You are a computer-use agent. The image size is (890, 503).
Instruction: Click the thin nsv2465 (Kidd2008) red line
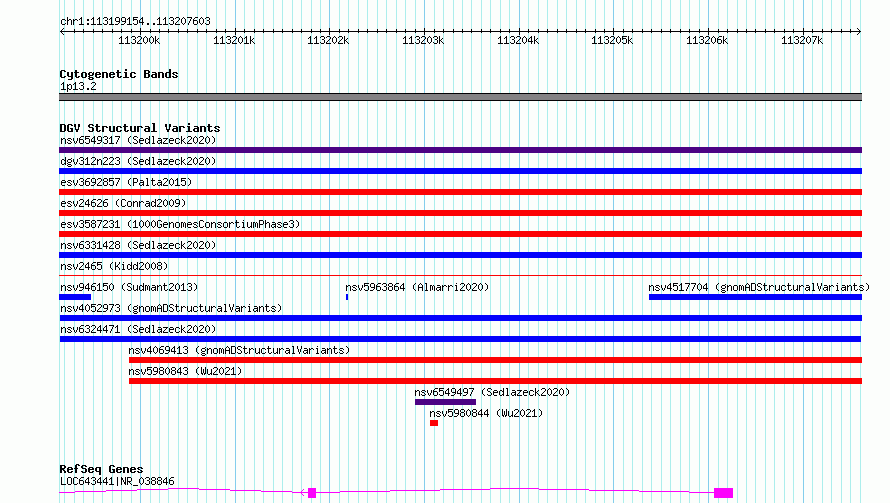[x=460, y=275]
